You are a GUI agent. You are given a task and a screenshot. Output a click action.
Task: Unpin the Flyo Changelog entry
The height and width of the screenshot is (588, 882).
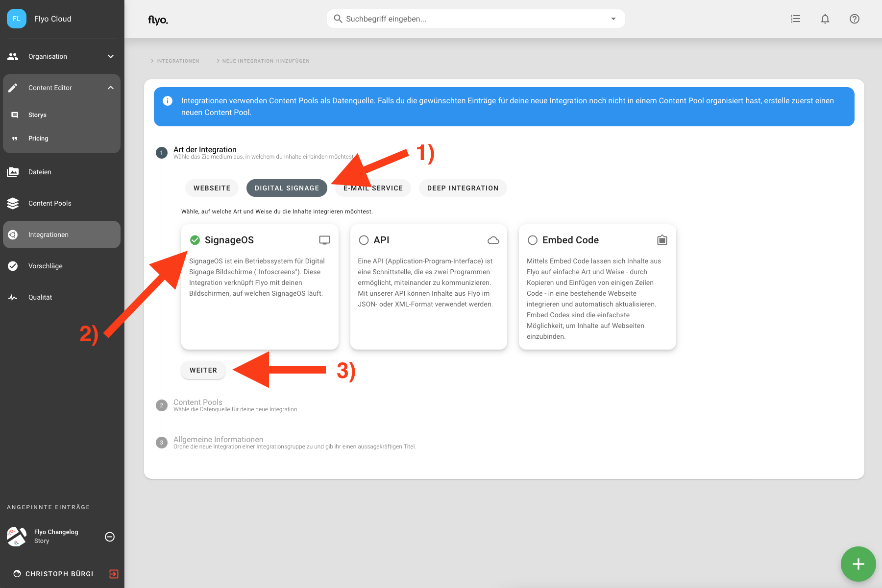point(110,537)
